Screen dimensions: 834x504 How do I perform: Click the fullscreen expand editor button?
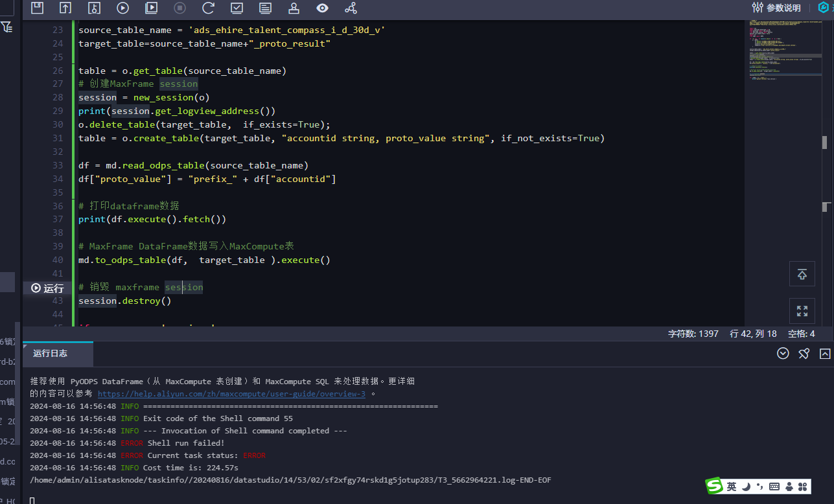[x=802, y=311]
